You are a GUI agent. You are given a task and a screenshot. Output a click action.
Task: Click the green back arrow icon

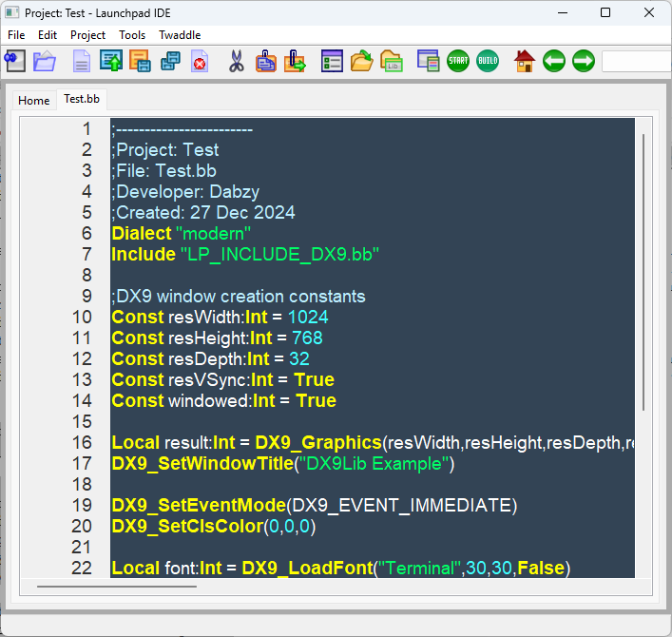pyautogui.click(x=554, y=62)
